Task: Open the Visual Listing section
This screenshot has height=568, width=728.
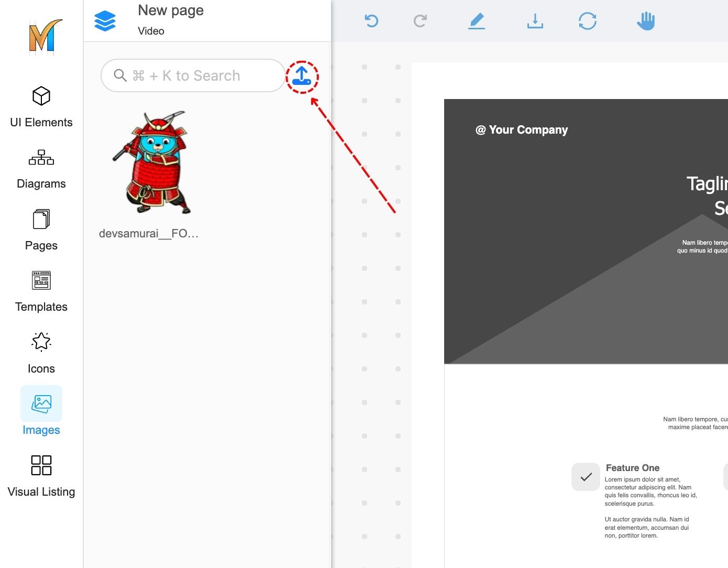Action: click(x=41, y=476)
